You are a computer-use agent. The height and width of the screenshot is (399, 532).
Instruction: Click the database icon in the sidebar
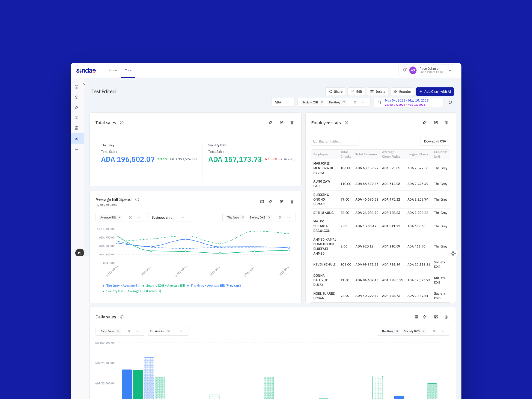coord(76,87)
